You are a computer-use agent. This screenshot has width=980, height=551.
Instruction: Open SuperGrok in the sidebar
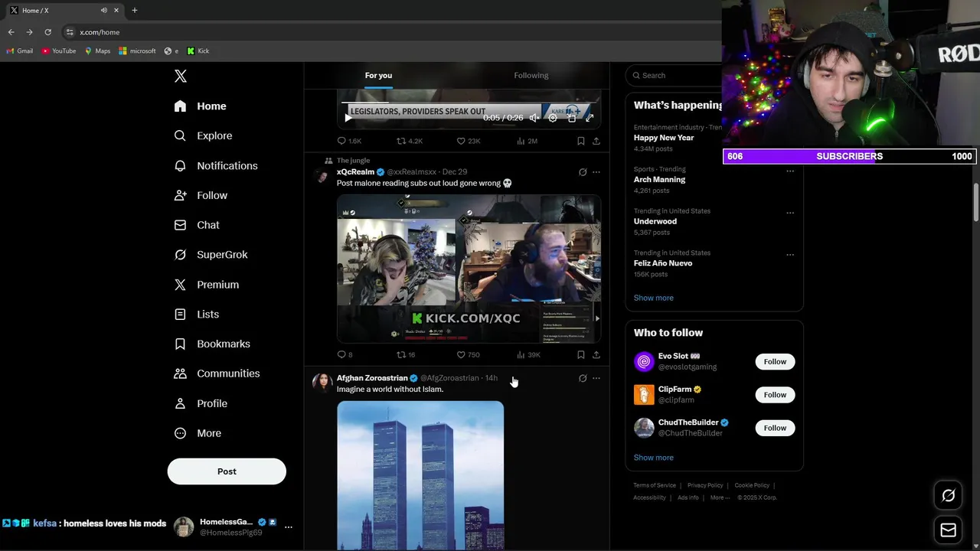[x=211, y=255]
